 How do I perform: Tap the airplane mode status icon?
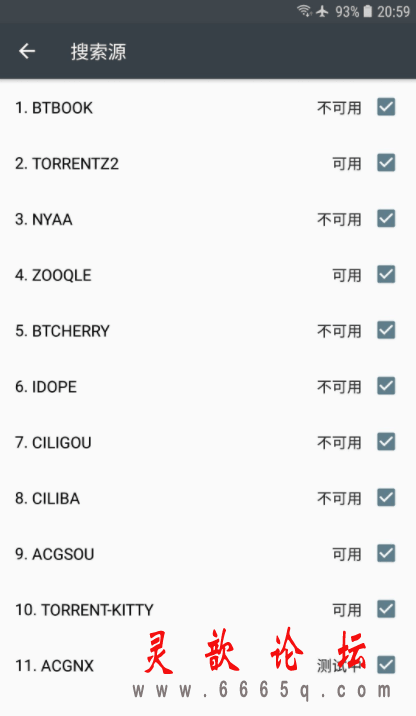tap(322, 11)
